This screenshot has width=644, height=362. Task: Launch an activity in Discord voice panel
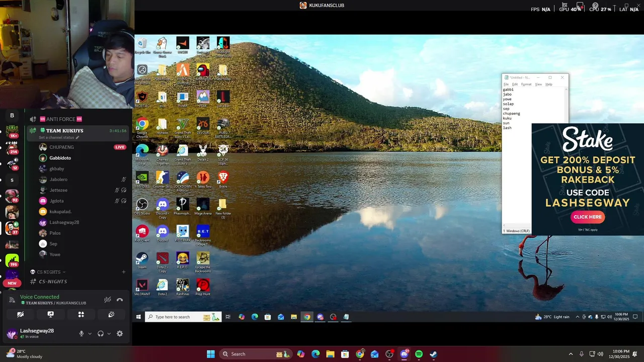pyautogui.click(x=81, y=314)
